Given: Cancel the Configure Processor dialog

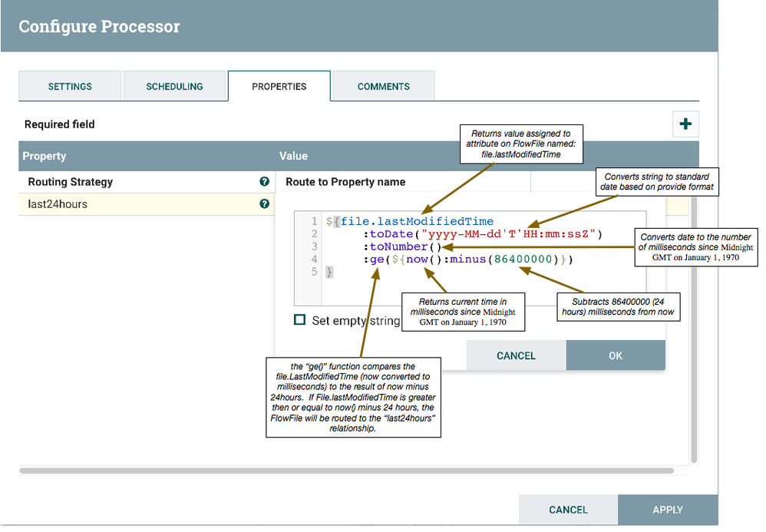Looking at the screenshot, I should click(568, 510).
